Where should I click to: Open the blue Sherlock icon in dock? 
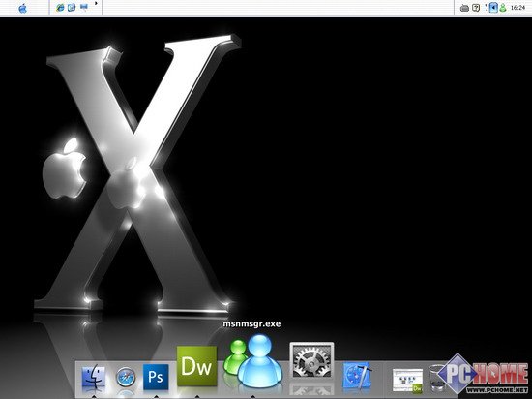[357, 376]
